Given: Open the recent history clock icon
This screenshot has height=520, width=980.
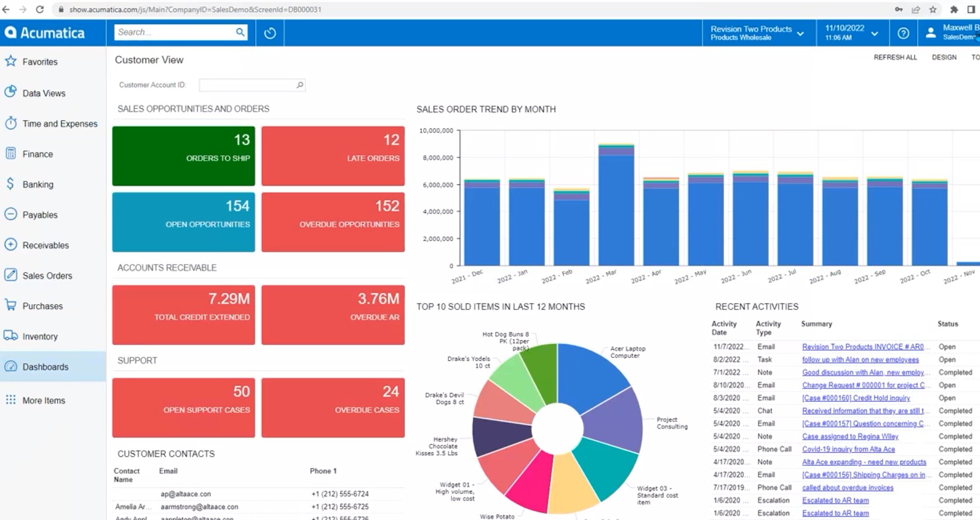Looking at the screenshot, I should click(x=270, y=33).
